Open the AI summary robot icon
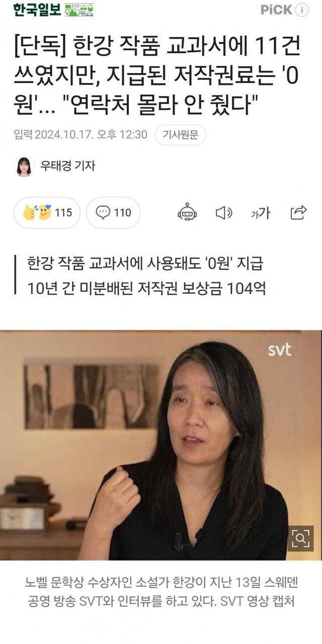 tap(187, 213)
